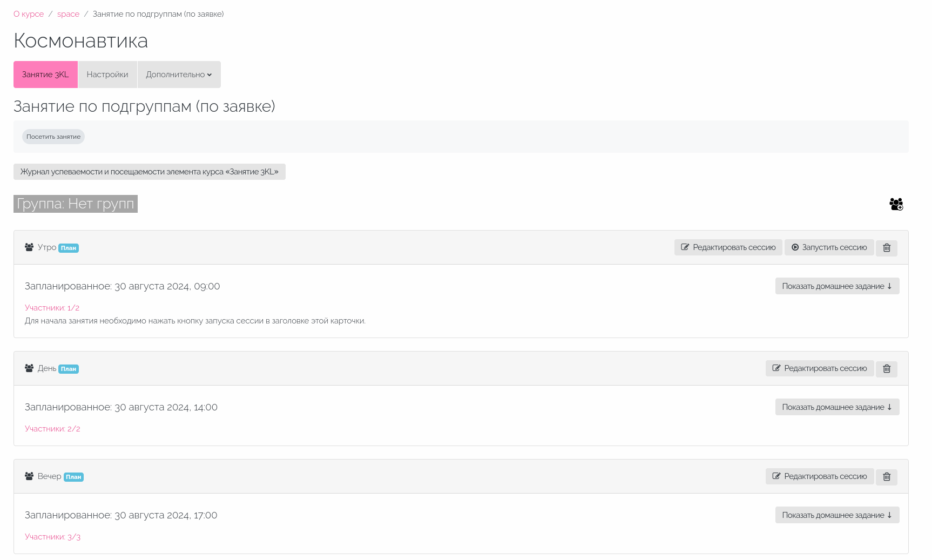The width and height of the screenshot is (932, 560).
Task: Click the add group users icon
Action: [x=896, y=204]
